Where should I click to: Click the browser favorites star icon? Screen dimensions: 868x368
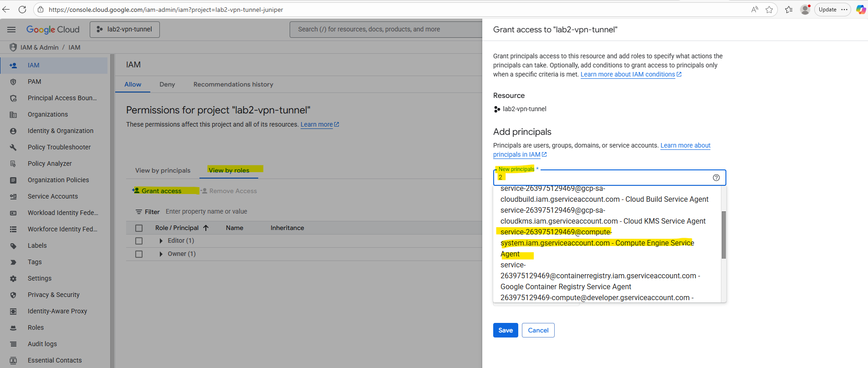(x=769, y=10)
